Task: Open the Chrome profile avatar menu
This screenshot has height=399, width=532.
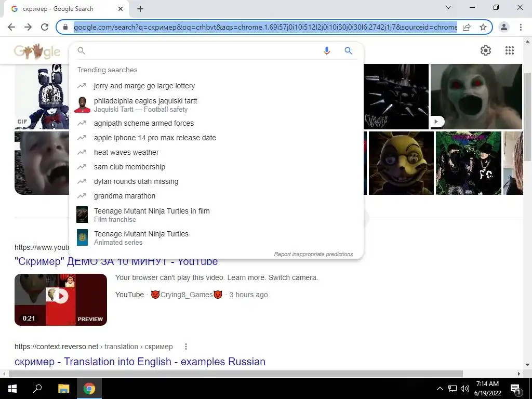Action: pyautogui.click(x=504, y=27)
